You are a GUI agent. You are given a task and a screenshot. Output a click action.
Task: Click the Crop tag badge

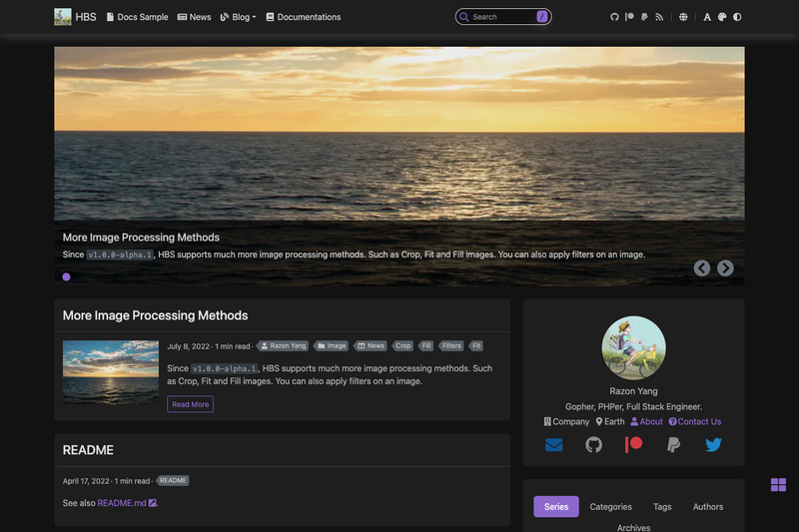point(402,346)
